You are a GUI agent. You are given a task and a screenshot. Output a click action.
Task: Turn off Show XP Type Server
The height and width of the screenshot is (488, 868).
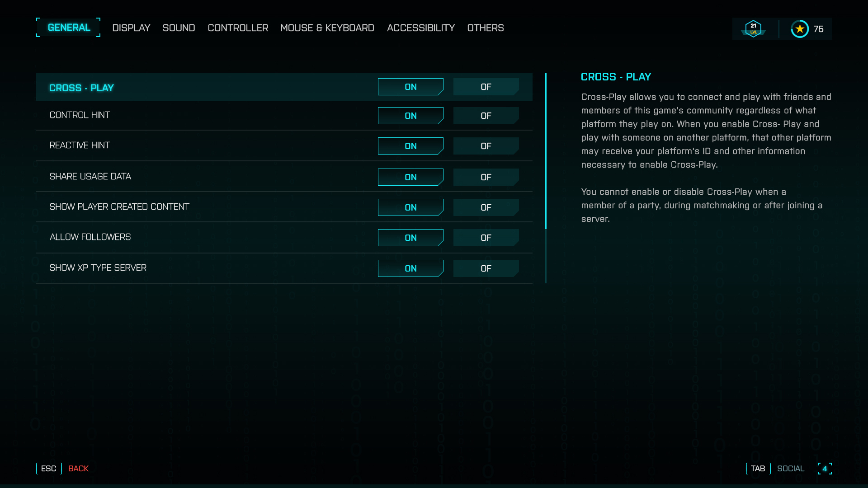point(486,268)
